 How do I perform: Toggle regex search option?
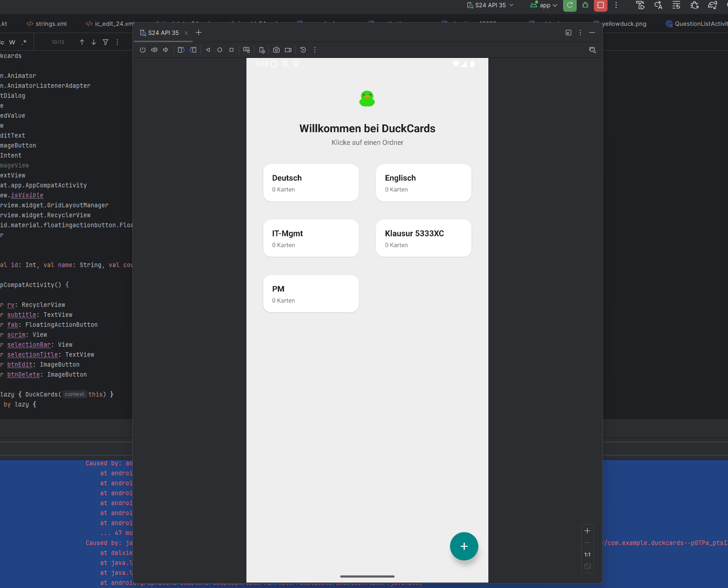click(x=24, y=42)
